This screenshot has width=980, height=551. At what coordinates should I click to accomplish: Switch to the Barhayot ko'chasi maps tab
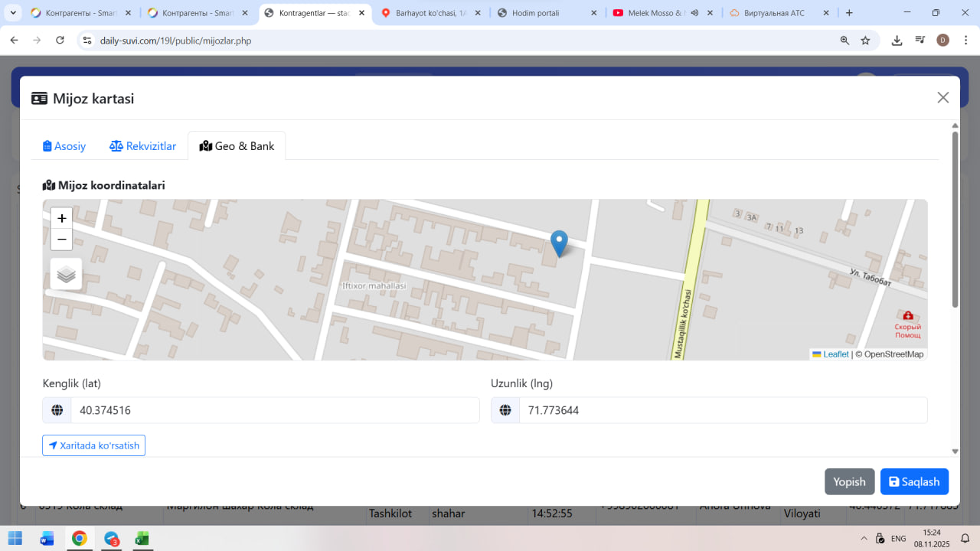click(431, 13)
